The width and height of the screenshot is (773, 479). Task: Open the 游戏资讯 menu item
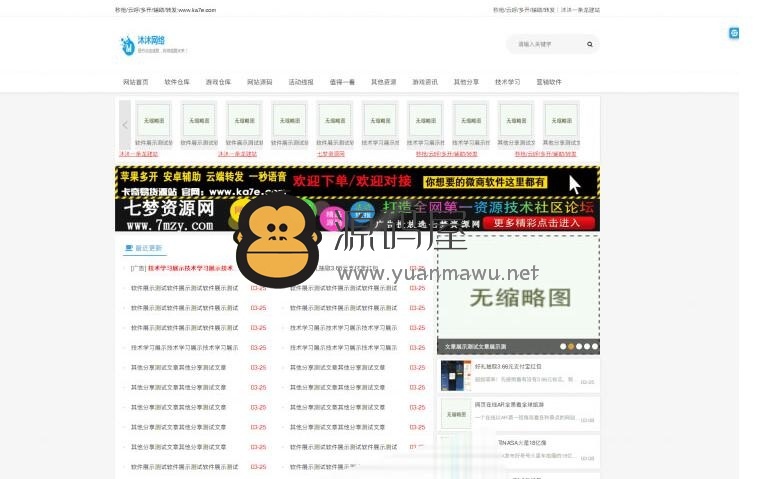pyautogui.click(x=425, y=82)
